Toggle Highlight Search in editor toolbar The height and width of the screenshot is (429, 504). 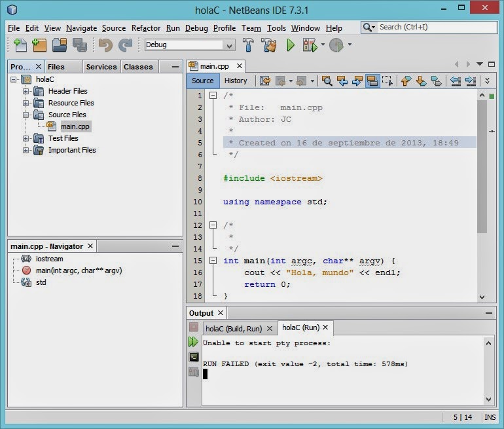click(372, 81)
